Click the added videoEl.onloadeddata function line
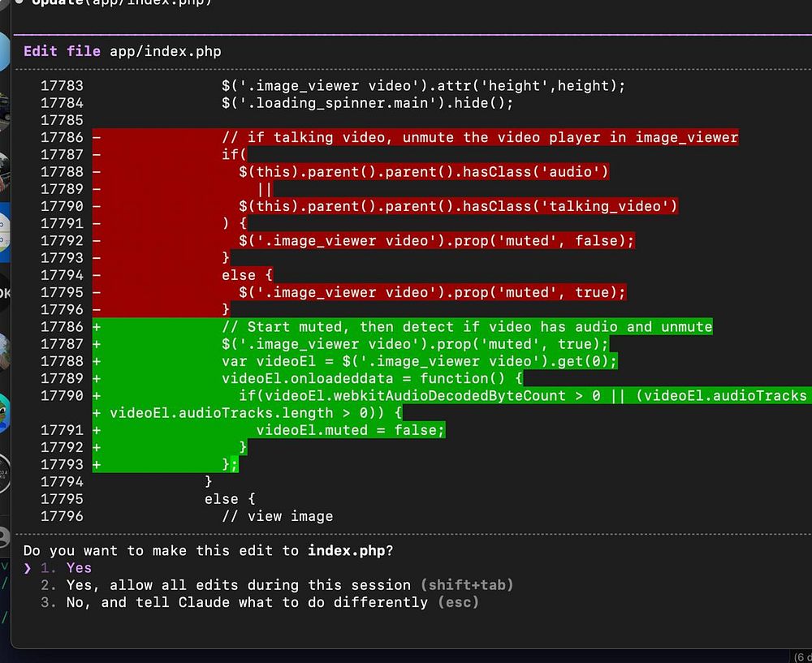This screenshot has width=812, height=663. coord(372,378)
